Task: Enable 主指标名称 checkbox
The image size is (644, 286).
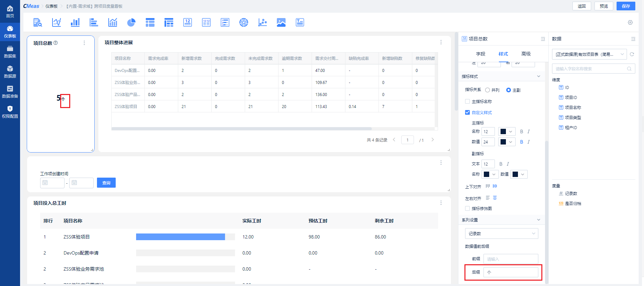Action: (x=467, y=101)
